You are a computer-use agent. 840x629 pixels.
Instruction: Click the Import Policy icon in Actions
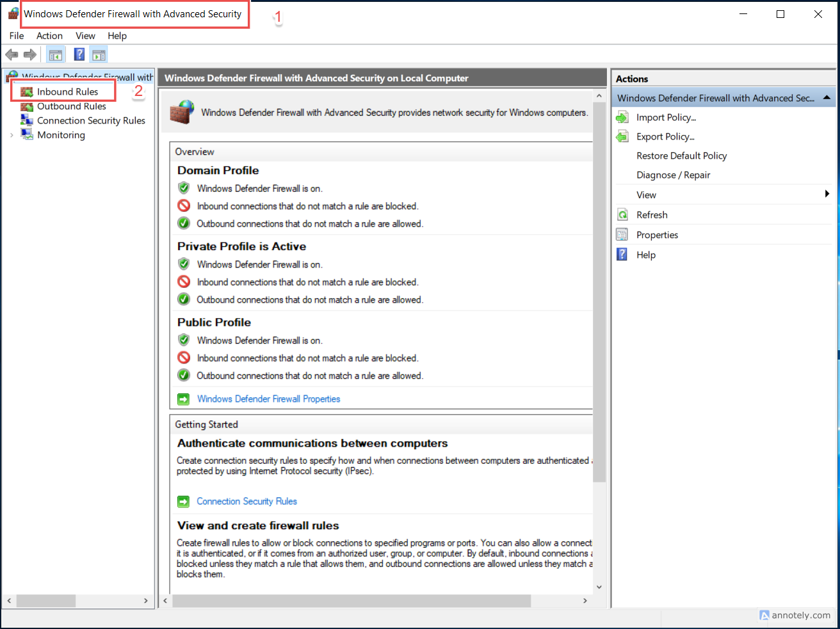pyautogui.click(x=622, y=118)
